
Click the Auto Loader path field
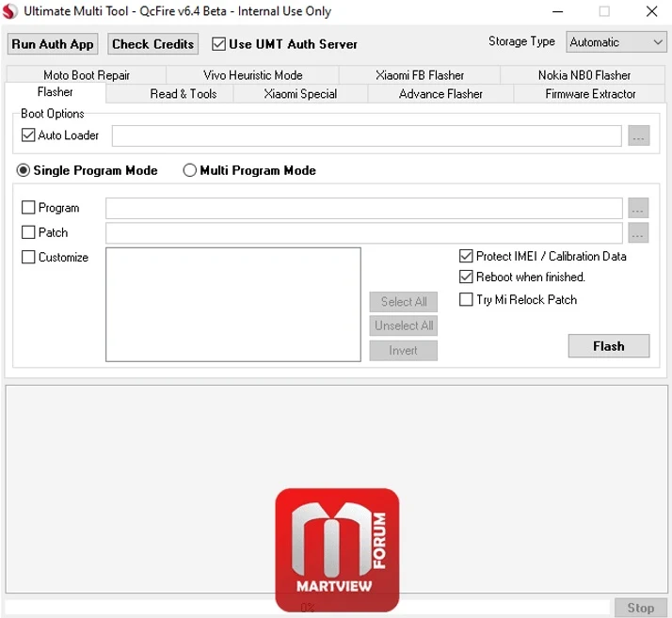[x=367, y=135]
